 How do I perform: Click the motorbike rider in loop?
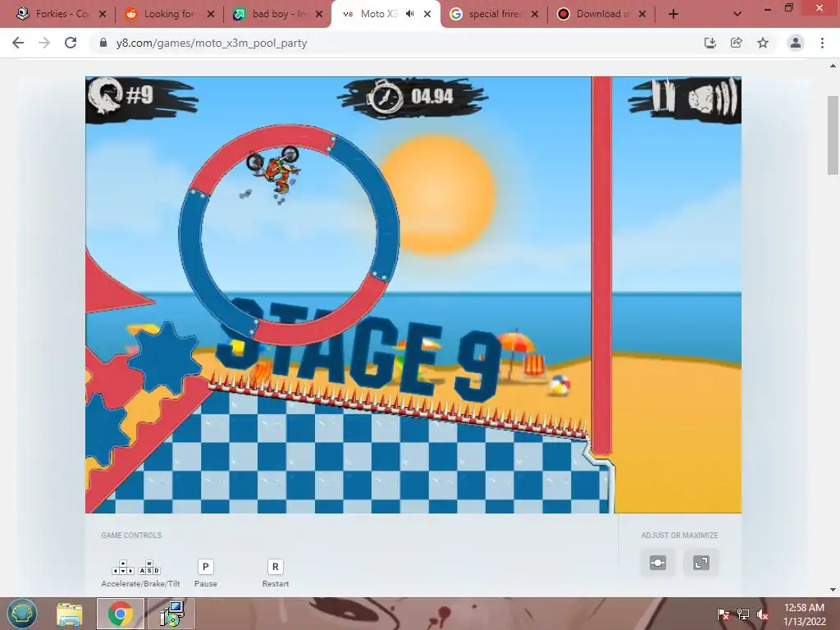point(274,169)
